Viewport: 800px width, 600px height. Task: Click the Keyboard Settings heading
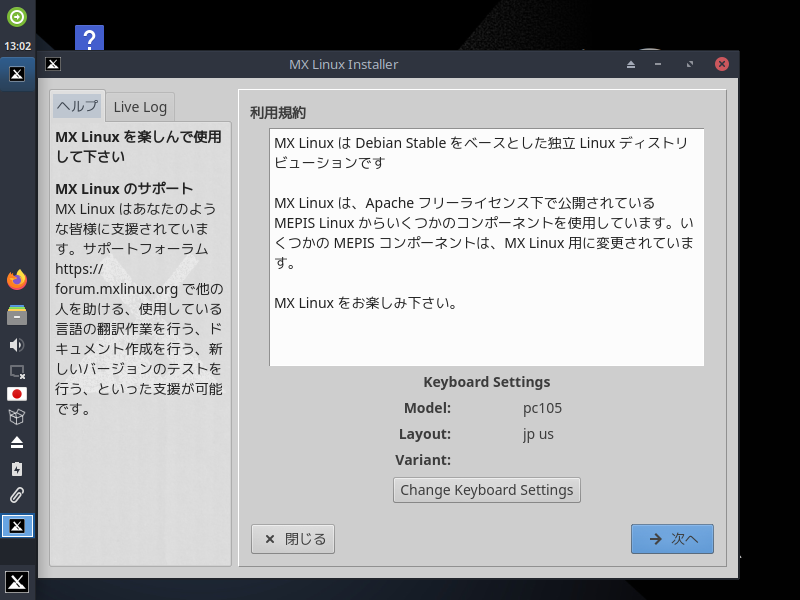[x=487, y=382]
